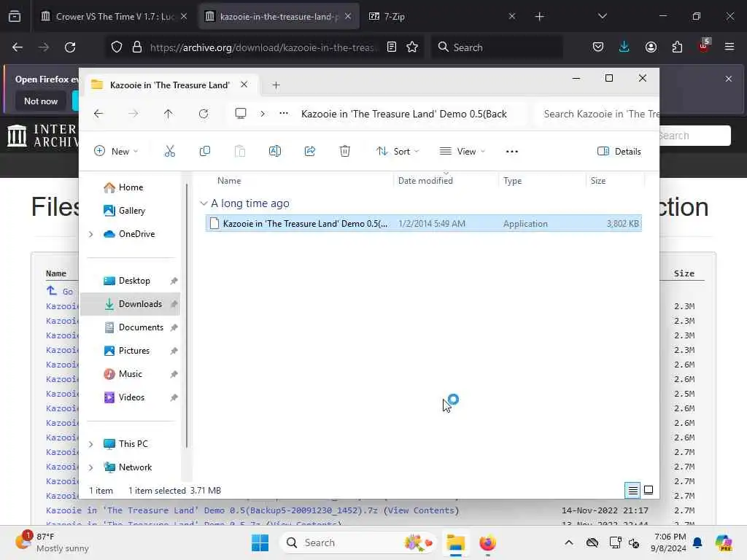The width and height of the screenshot is (747, 560).
Task: Click the Share icon in Explorer toolbar
Action: pyautogui.click(x=309, y=152)
